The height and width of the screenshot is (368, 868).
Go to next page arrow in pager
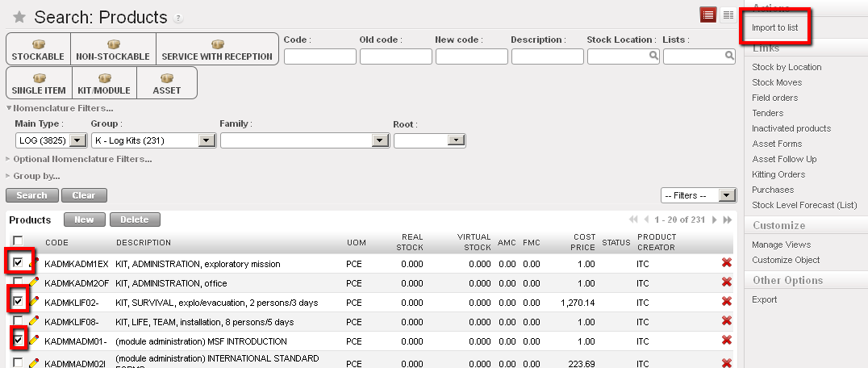(x=713, y=220)
